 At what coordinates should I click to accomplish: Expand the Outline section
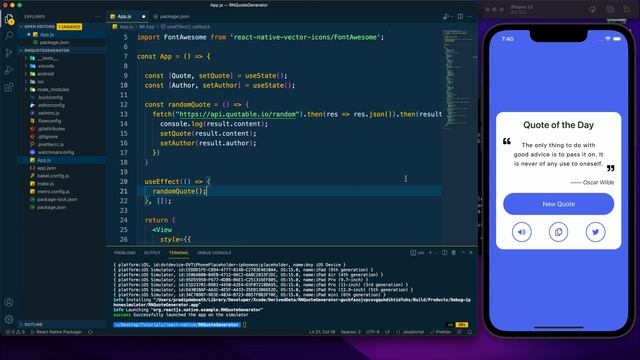33,324
